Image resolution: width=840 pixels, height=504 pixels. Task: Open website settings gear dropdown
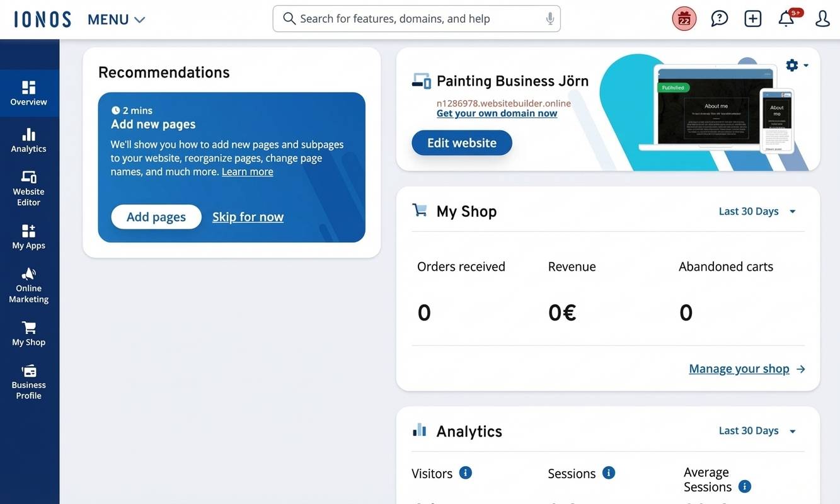[796, 66]
